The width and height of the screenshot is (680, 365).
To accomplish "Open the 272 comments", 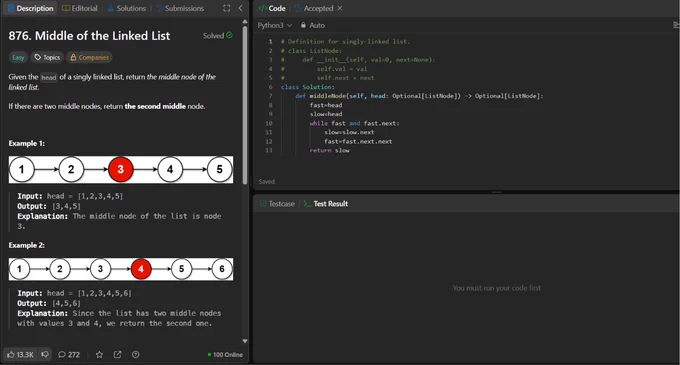I will point(69,355).
